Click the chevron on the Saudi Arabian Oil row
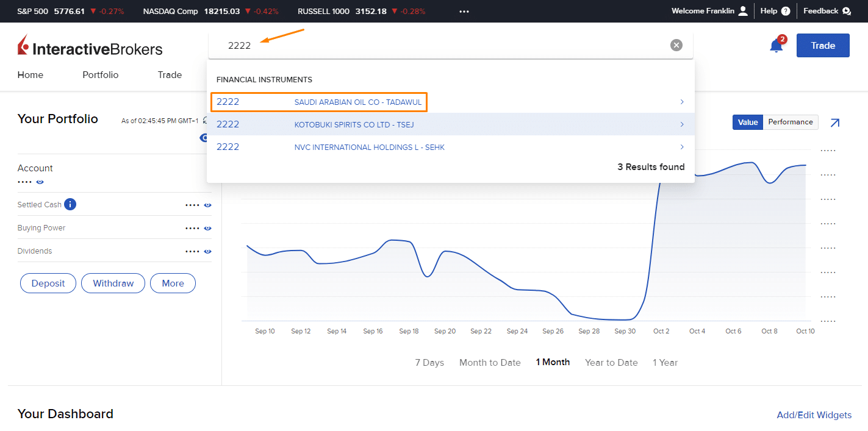The image size is (868, 431). pyautogui.click(x=682, y=102)
